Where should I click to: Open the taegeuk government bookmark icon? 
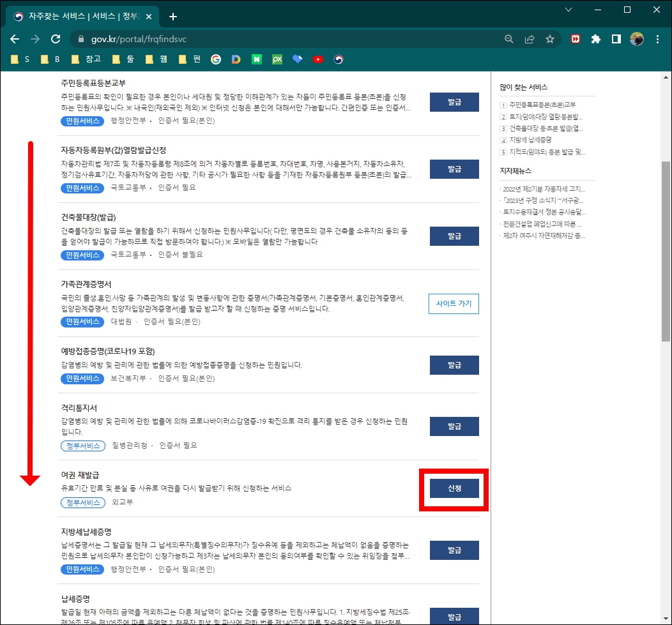339,59
